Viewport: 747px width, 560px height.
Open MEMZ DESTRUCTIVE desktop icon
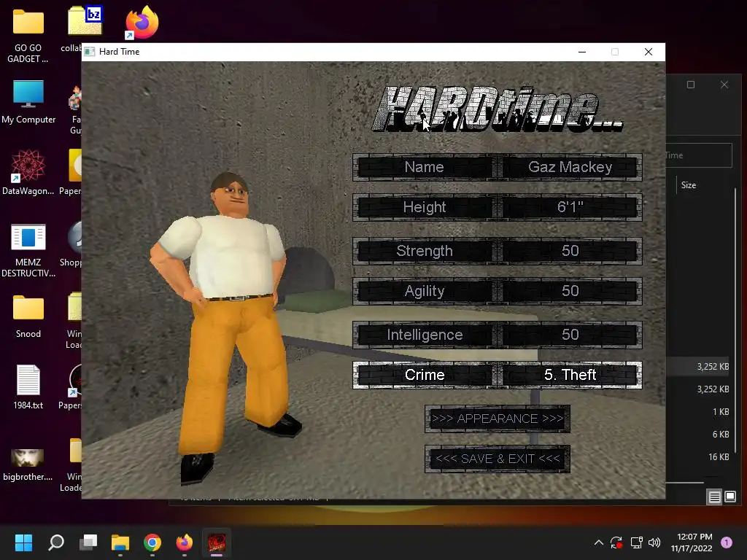(28, 250)
